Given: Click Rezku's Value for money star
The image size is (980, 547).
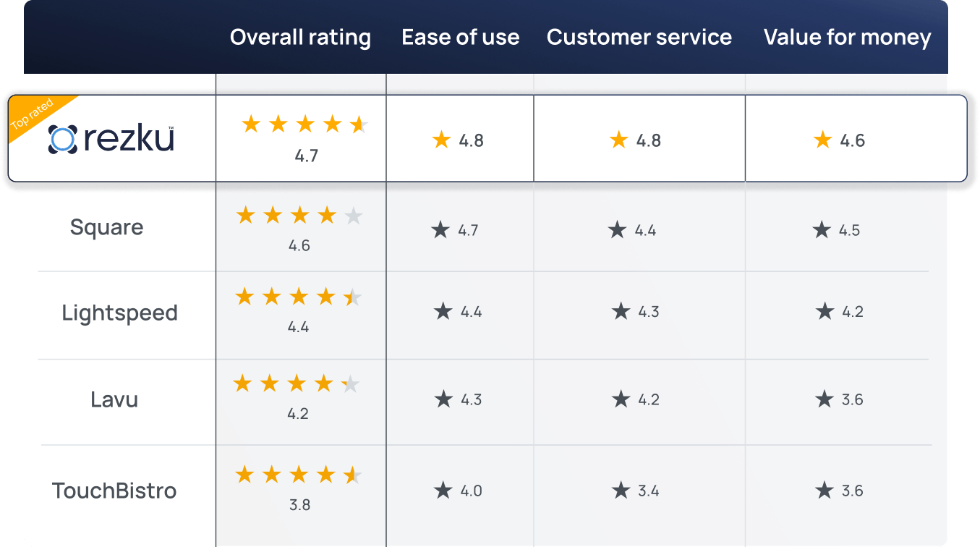Looking at the screenshot, I should tap(822, 140).
